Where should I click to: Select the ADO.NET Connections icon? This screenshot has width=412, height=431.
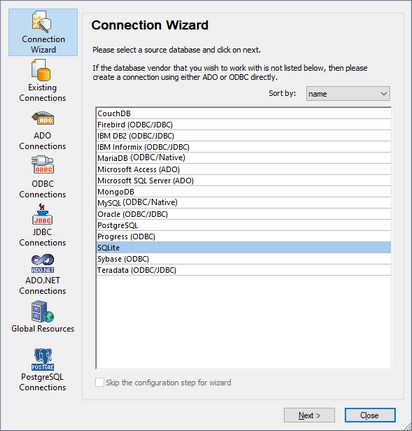pyautogui.click(x=42, y=274)
